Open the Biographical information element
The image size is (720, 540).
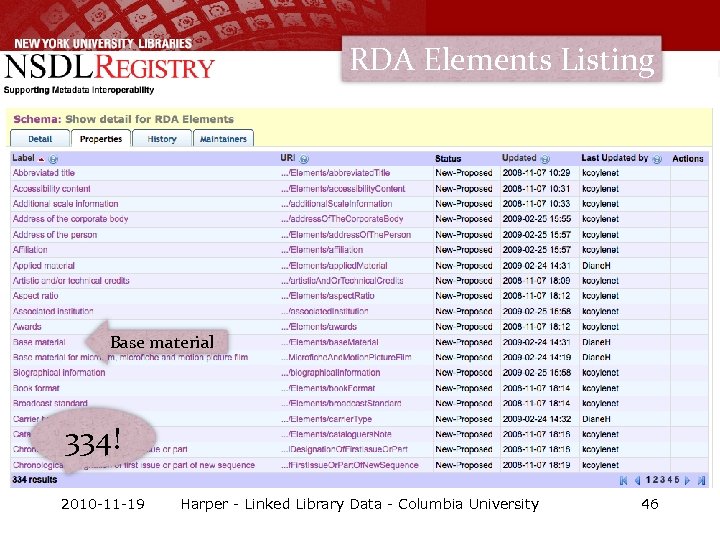59,373
